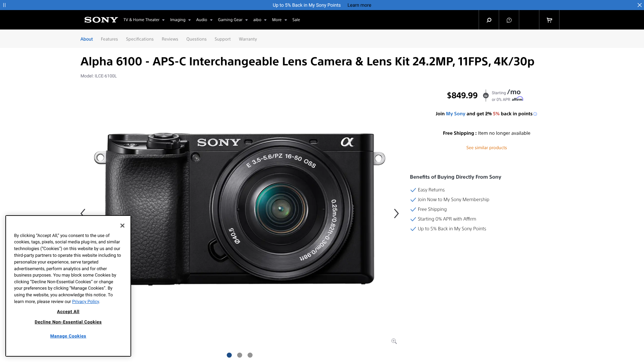Click the Affirm logo next to 0% APR
Image resolution: width=644 pixels, height=362 pixels.
point(518,99)
